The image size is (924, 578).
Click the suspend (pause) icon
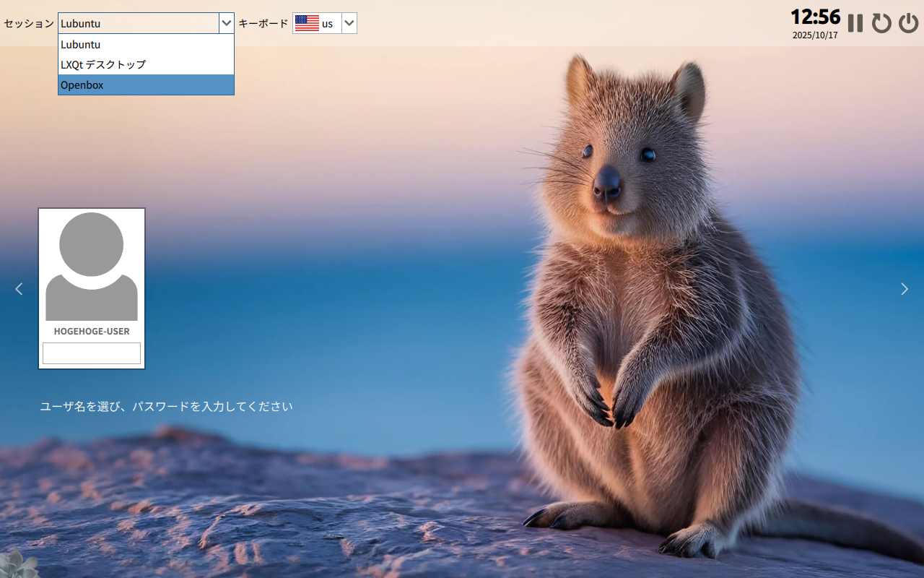pos(855,23)
